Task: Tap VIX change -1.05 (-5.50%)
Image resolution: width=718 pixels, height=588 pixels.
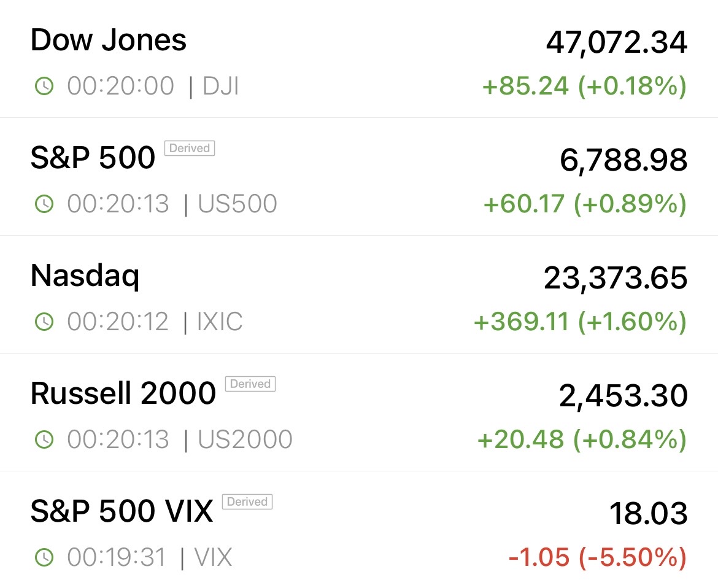Action: (597, 557)
